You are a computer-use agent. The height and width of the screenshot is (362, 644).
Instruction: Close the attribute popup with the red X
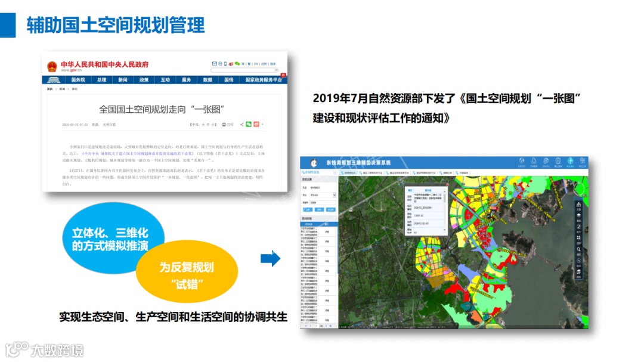tap(447, 184)
